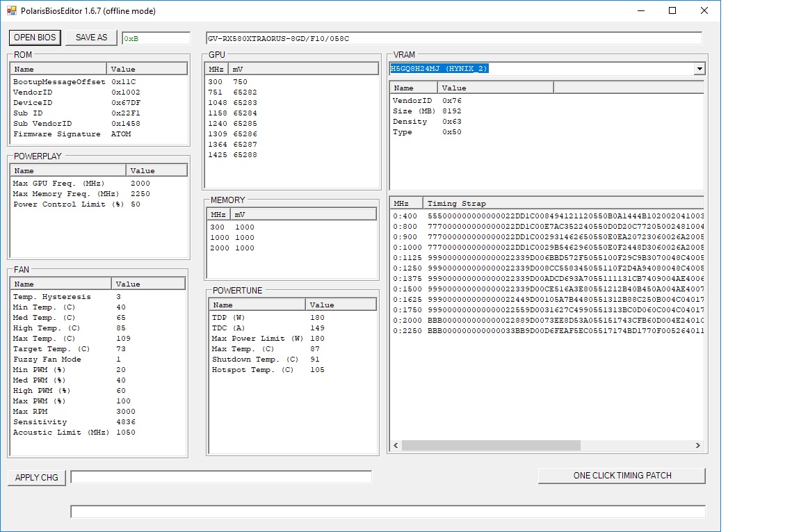Image resolution: width=801 pixels, height=532 pixels.
Task: Select the Target Temp. (C) row
Action: point(97,348)
